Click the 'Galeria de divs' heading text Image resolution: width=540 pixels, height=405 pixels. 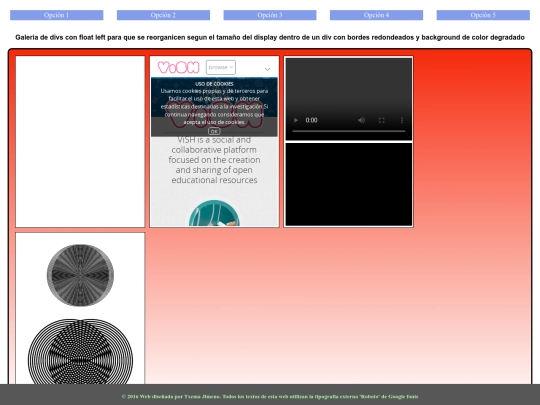point(270,37)
